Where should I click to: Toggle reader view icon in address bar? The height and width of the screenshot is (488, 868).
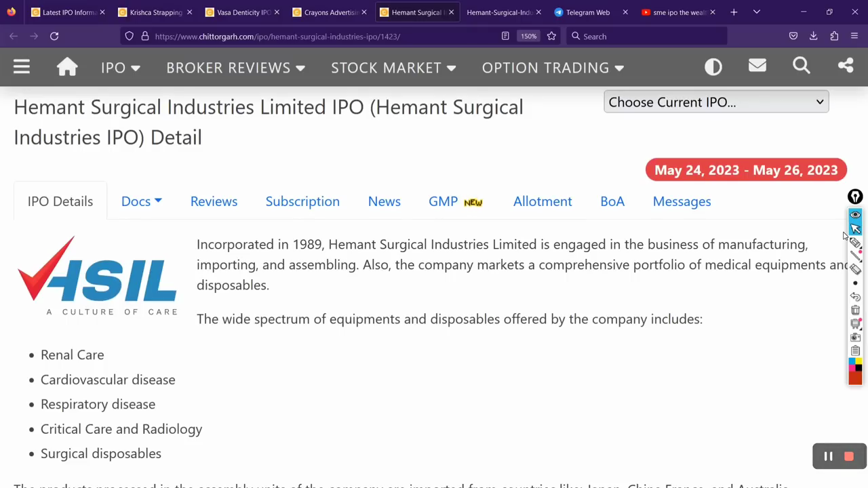click(505, 36)
